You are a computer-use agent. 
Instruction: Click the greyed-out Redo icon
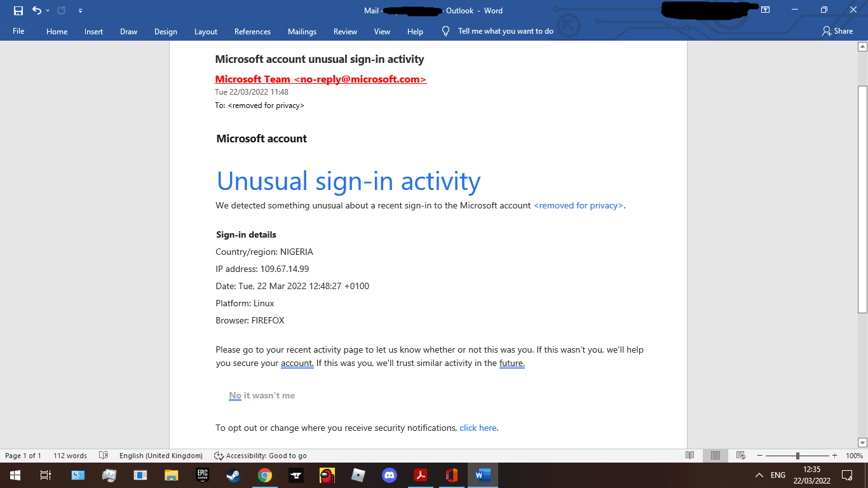point(62,10)
